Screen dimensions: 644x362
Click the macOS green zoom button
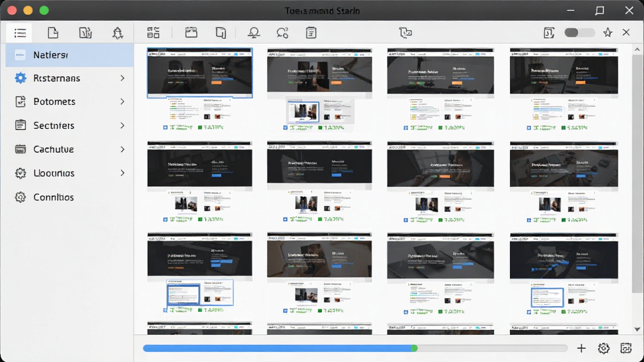44,11
